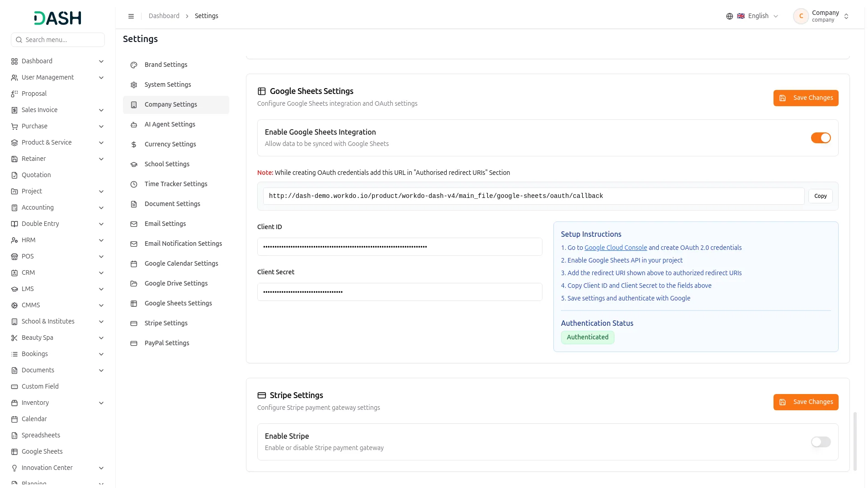
Task: Click the company avatar circle
Action: pos(801,16)
